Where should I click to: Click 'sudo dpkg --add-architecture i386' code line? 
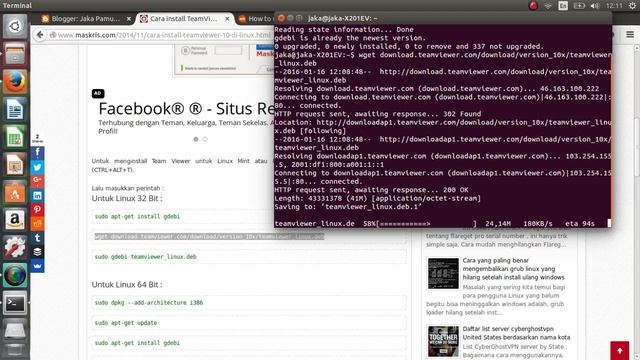(149, 303)
